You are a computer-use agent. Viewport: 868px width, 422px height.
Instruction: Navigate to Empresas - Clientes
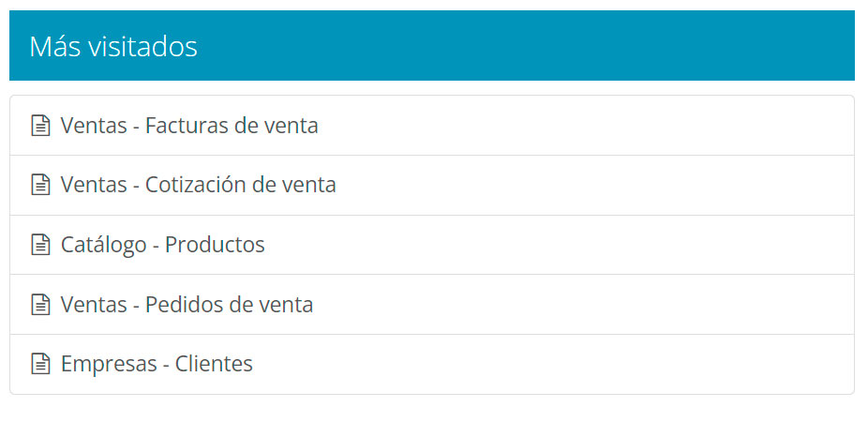pyautogui.click(x=157, y=365)
